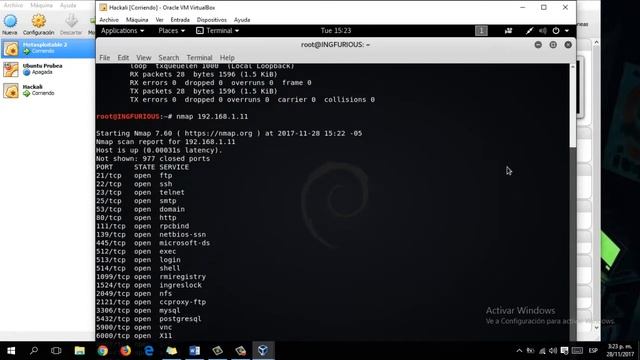Click the screen recorder camera icon
Image resolution: width=640 pixels, height=360 pixels.
(x=508, y=31)
